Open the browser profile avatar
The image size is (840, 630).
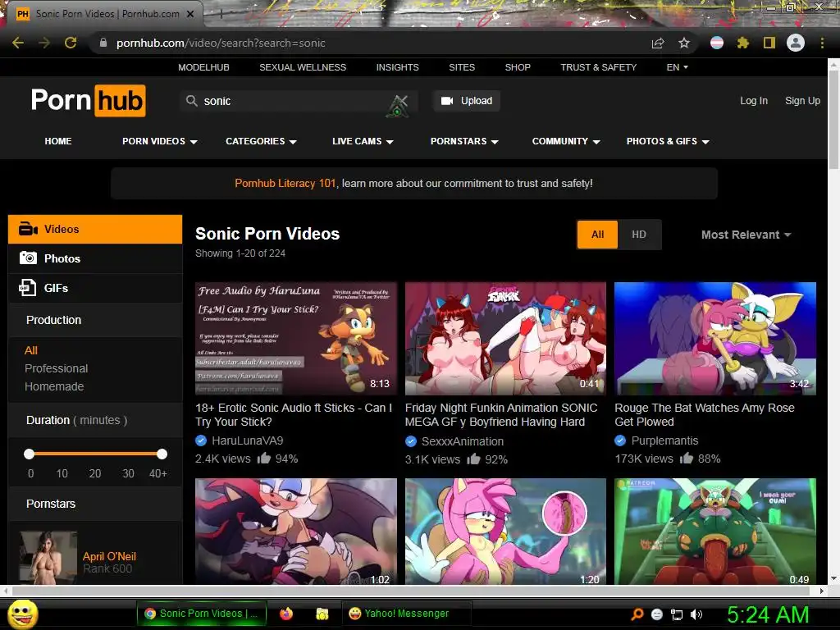(796, 43)
